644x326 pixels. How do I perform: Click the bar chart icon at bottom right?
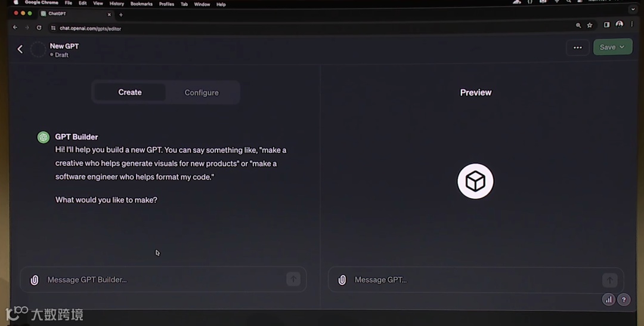pos(609,300)
